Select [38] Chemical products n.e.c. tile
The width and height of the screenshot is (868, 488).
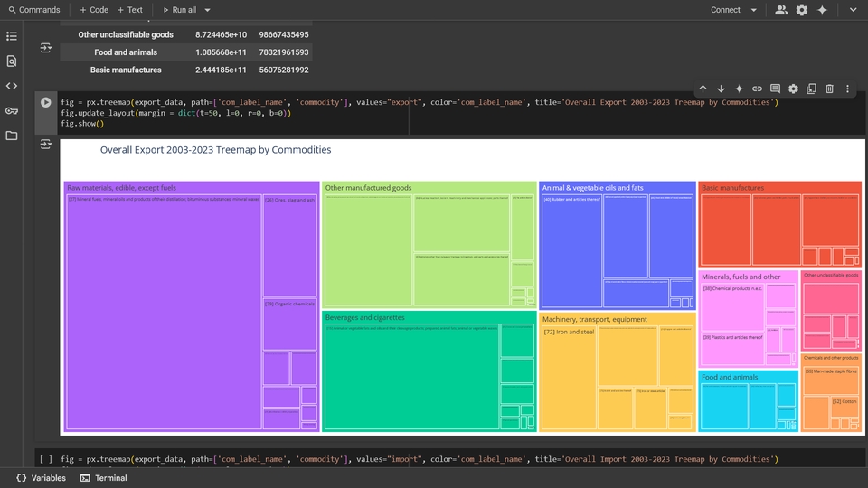click(x=731, y=307)
